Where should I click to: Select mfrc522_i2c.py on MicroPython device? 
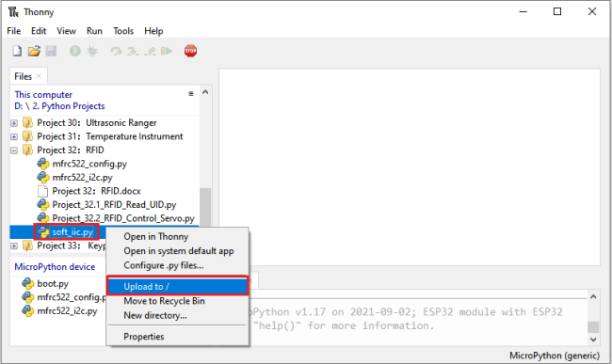67,311
